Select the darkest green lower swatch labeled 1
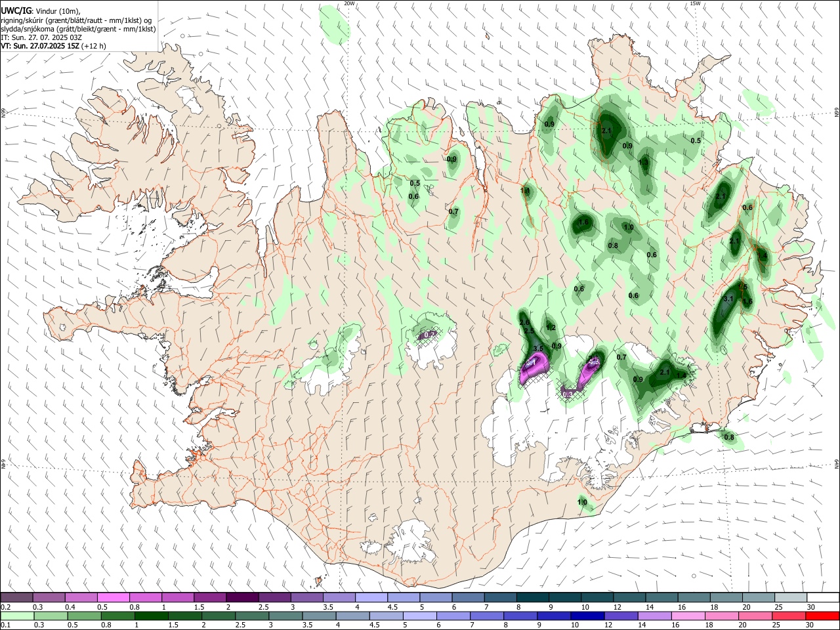840x630 pixels. point(151,616)
